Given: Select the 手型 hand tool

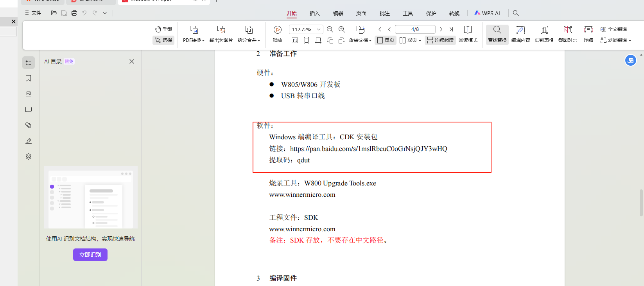Looking at the screenshot, I should (163, 29).
